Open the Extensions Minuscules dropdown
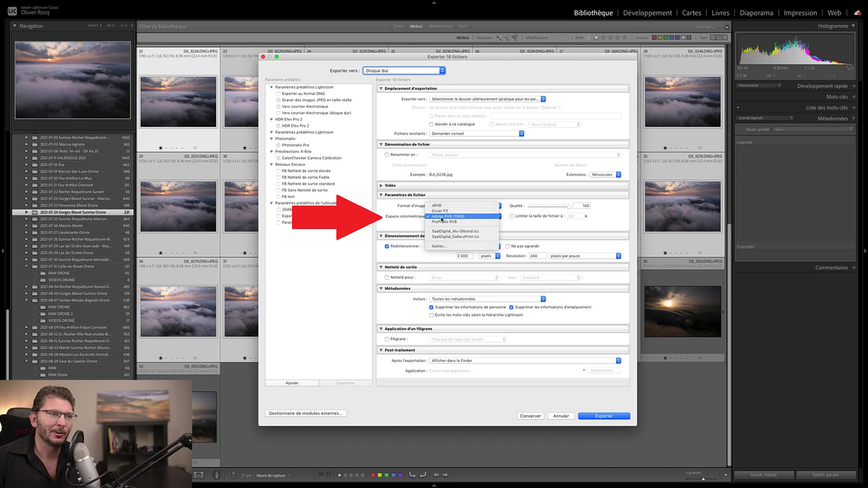This screenshot has width=868, height=488. coord(606,174)
